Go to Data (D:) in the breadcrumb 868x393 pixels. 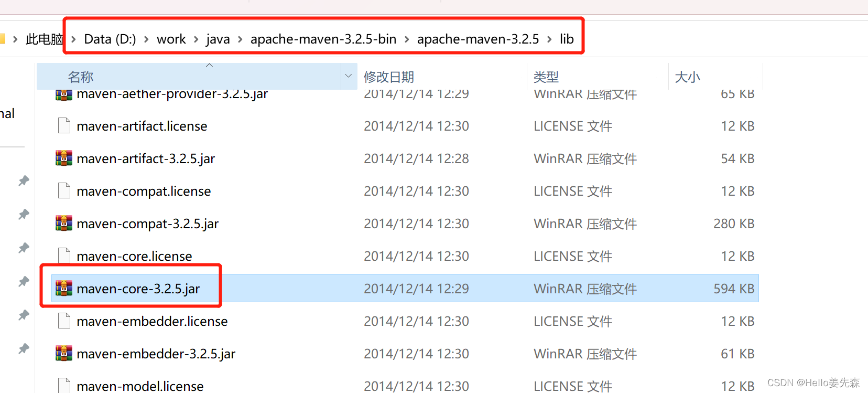(x=110, y=39)
